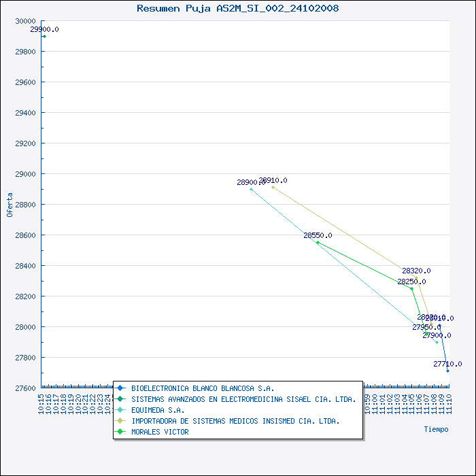Click the 28900.0 data label
The image size is (476, 476).
(250, 182)
